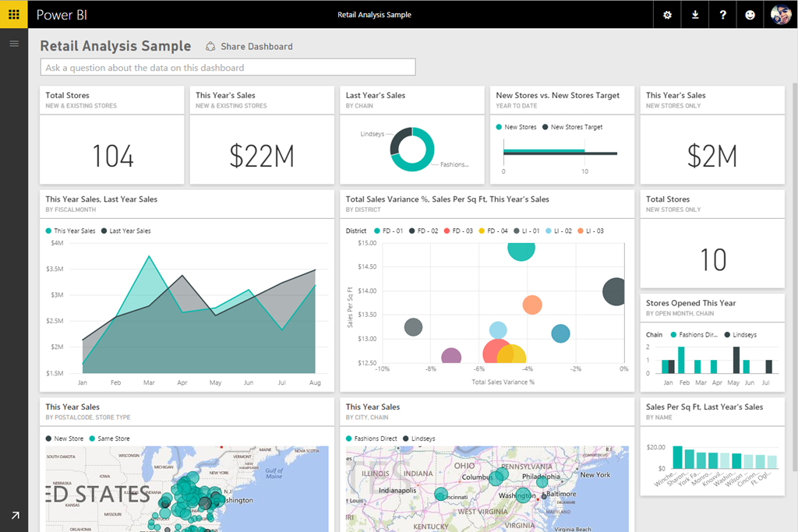Open the Total Stores 104 tile
The width and height of the screenshot is (798, 532).
click(x=112, y=135)
